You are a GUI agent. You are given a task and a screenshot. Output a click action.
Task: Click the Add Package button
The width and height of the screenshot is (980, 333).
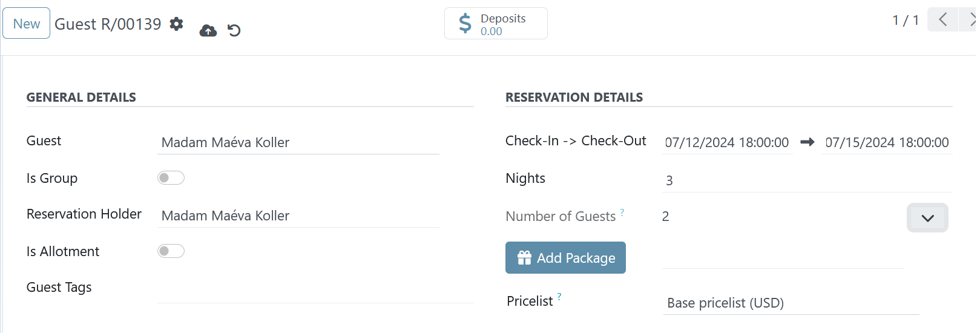pyautogui.click(x=565, y=258)
